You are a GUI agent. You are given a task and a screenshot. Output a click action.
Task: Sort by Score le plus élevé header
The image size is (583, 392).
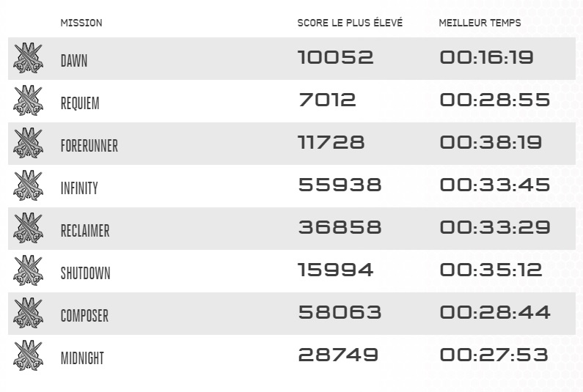[x=350, y=23]
